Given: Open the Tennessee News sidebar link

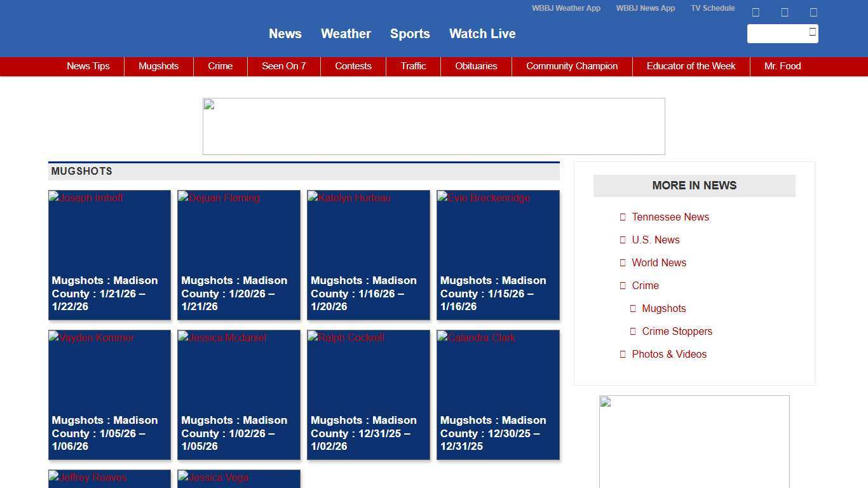Looking at the screenshot, I should [670, 217].
